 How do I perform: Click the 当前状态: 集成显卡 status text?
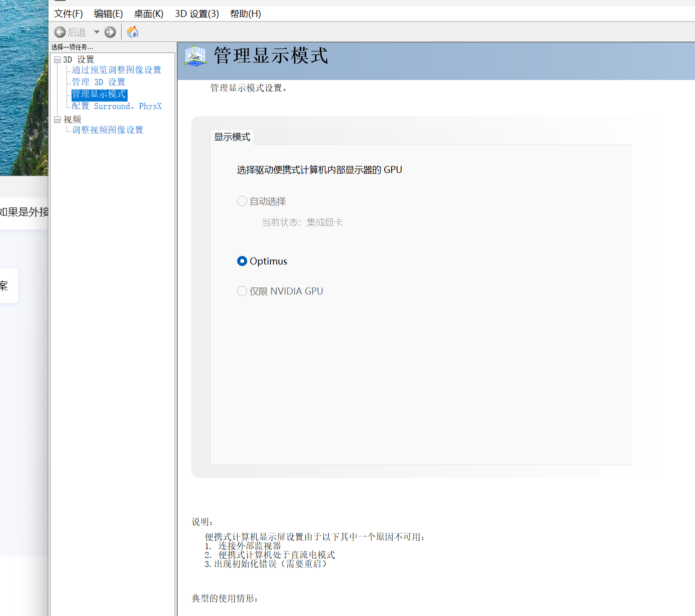coord(302,222)
